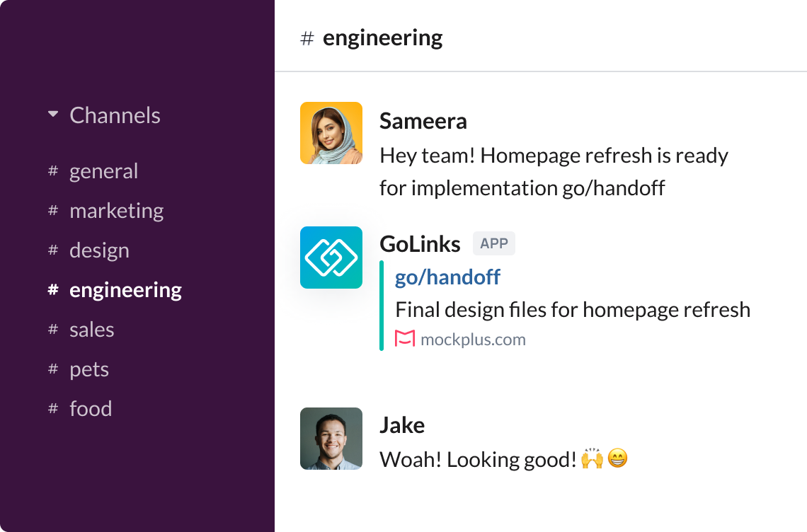Open the go/handoff link preview dropdown

click(x=447, y=277)
